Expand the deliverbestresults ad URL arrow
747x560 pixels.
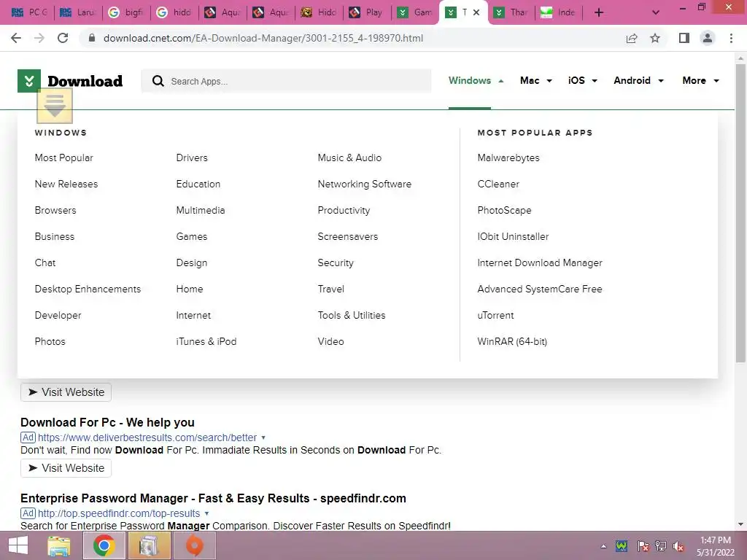tap(263, 437)
